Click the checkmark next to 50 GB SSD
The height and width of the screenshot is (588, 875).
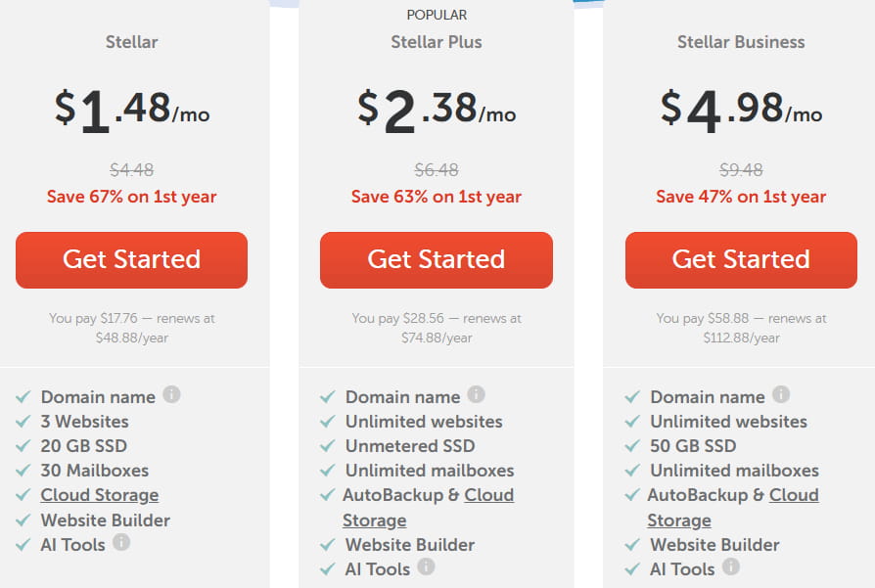tap(632, 446)
